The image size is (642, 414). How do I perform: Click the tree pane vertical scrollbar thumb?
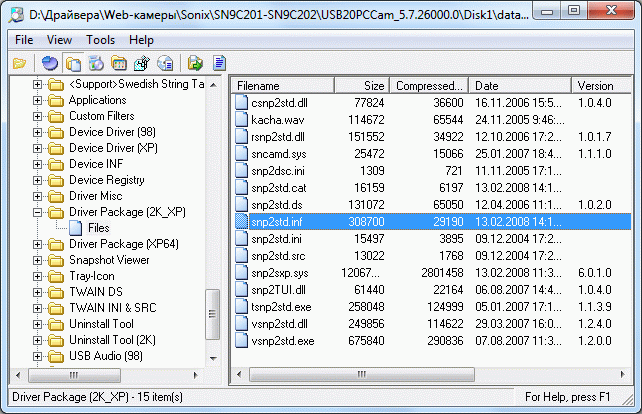212,314
